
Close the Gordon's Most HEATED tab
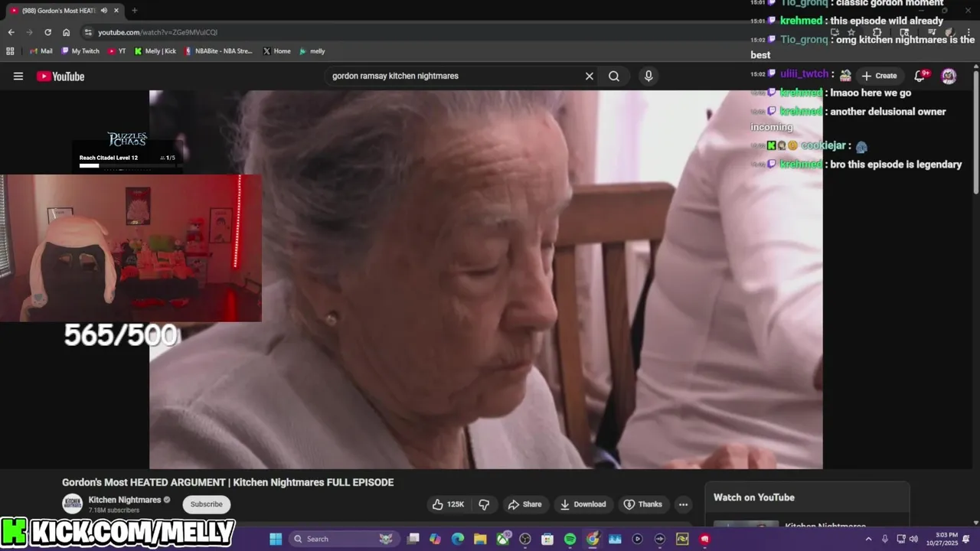click(x=116, y=11)
